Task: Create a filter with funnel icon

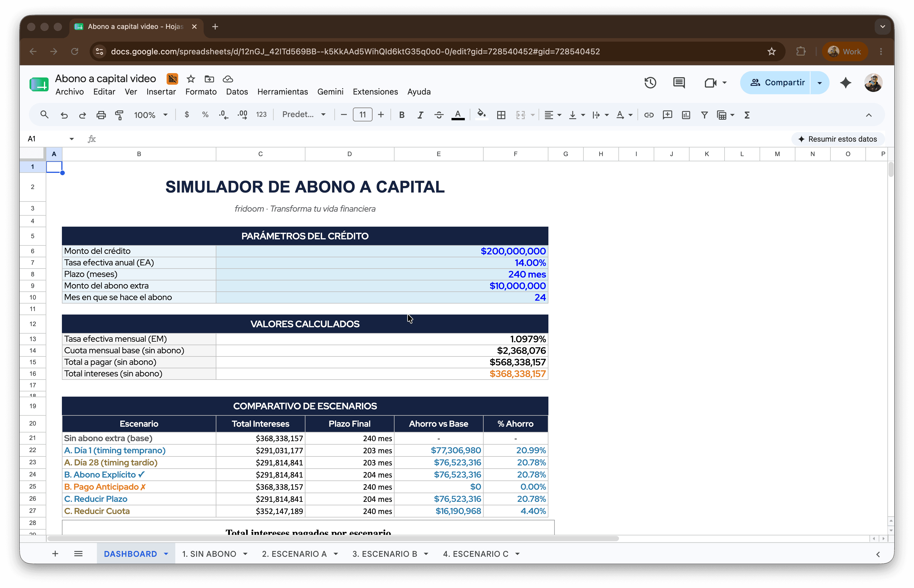Action: (x=704, y=115)
